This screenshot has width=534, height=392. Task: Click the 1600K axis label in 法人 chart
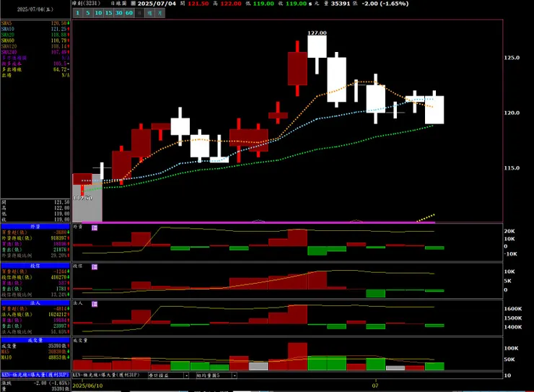pyautogui.click(x=513, y=308)
